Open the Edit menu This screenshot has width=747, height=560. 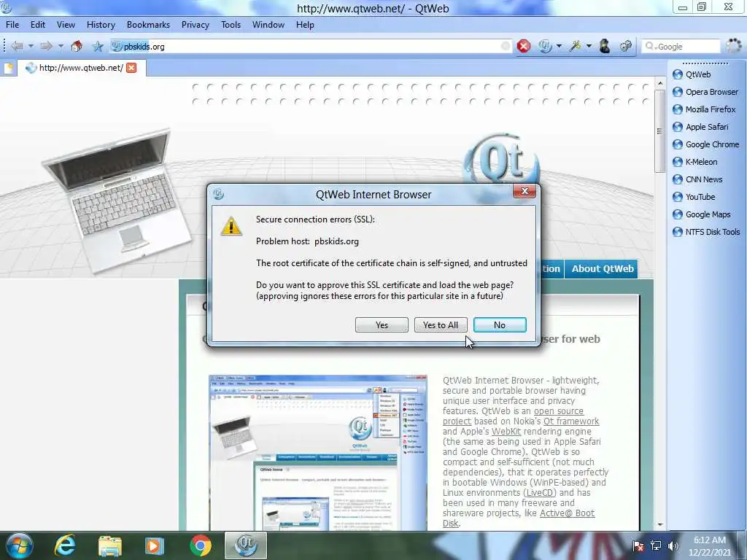tap(38, 25)
